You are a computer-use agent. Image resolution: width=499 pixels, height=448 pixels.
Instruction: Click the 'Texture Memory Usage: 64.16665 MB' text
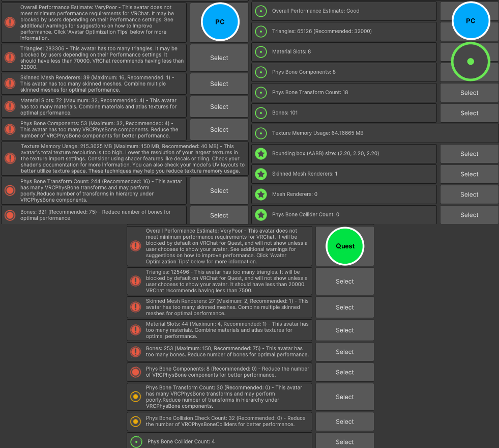[x=317, y=133]
